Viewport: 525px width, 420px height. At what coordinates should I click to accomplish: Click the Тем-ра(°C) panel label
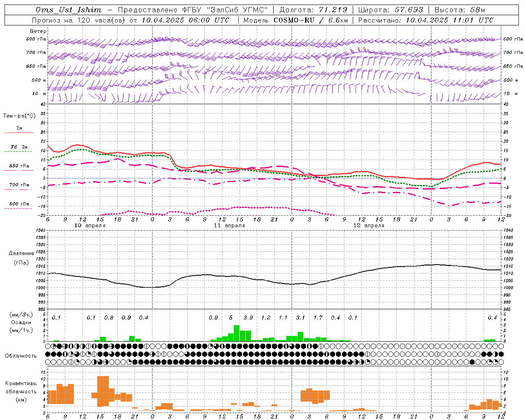tap(19, 116)
